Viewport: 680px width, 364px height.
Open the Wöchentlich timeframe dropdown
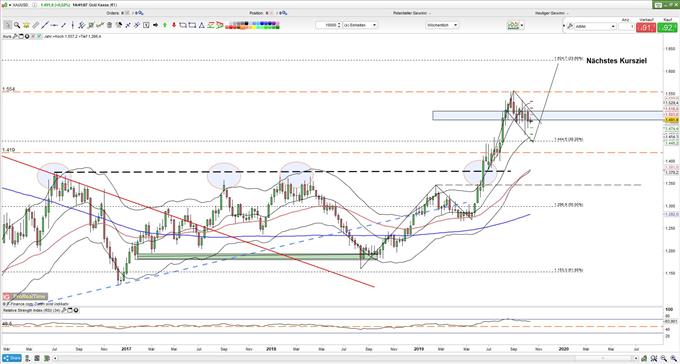(442, 25)
